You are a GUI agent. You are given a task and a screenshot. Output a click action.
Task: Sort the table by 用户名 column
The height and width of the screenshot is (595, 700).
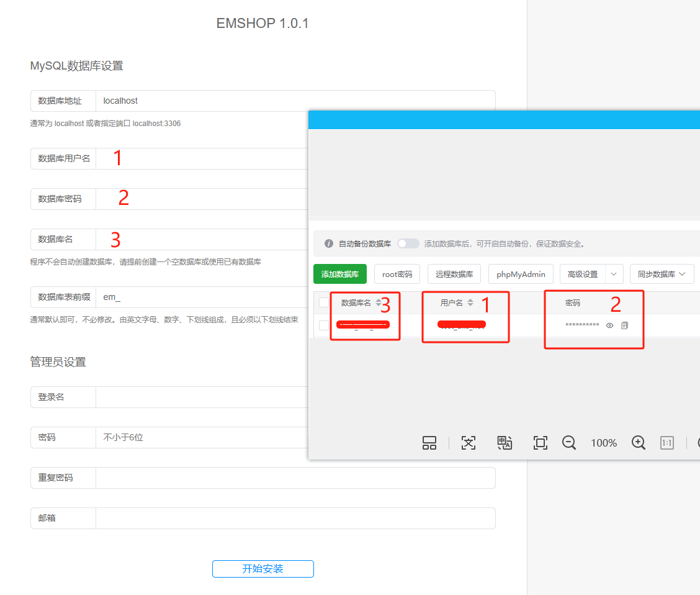(470, 302)
